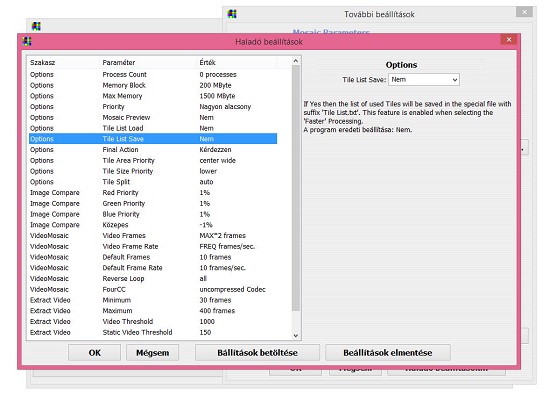
Task: Close the További beállítások window
Action: tap(524, 12)
